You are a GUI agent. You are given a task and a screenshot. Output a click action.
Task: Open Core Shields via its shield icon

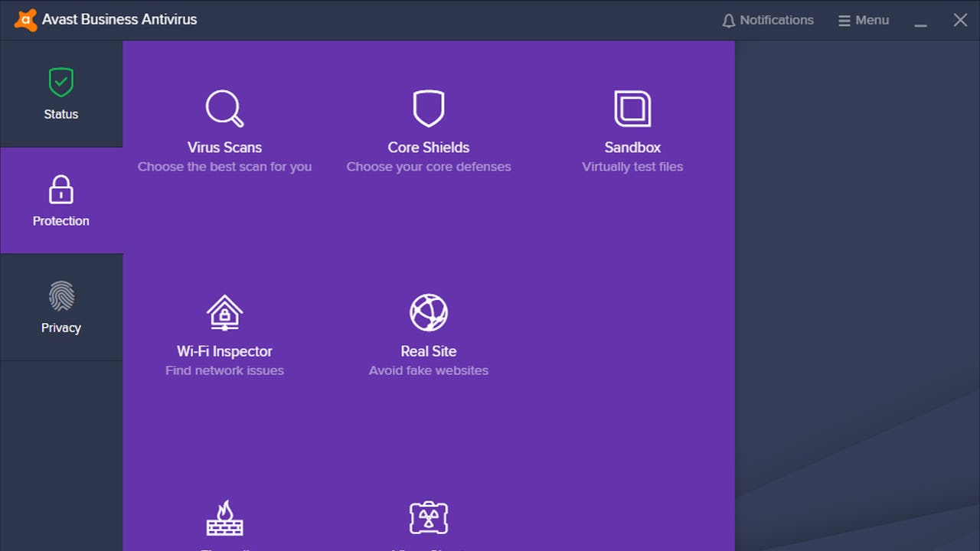tap(429, 109)
